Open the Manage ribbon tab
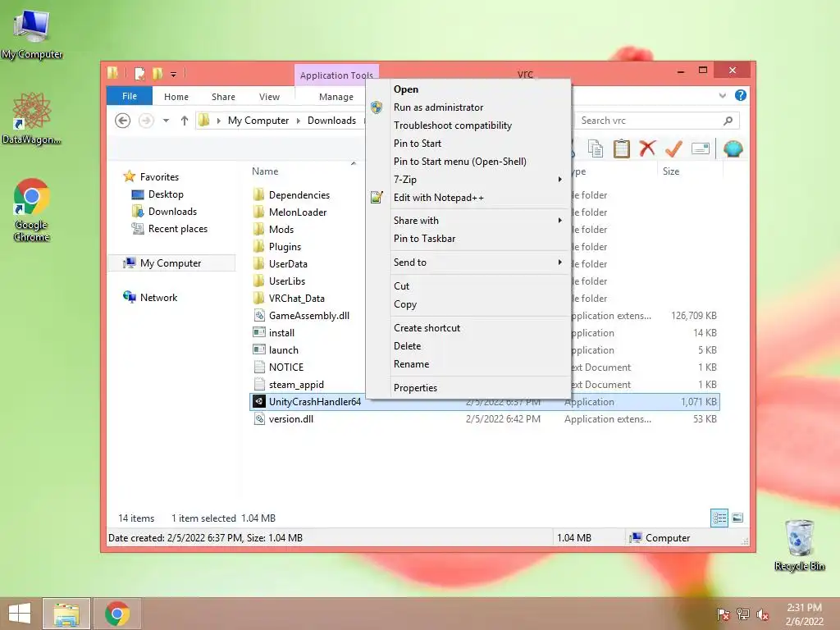 [x=336, y=97]
